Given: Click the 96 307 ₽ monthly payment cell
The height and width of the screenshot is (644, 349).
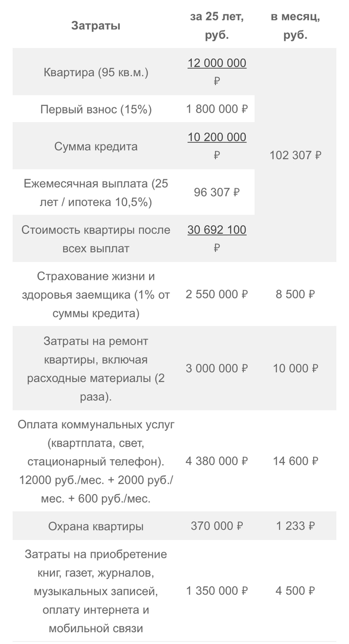Looking at the screenshot, I should click(x=217, y=192).
